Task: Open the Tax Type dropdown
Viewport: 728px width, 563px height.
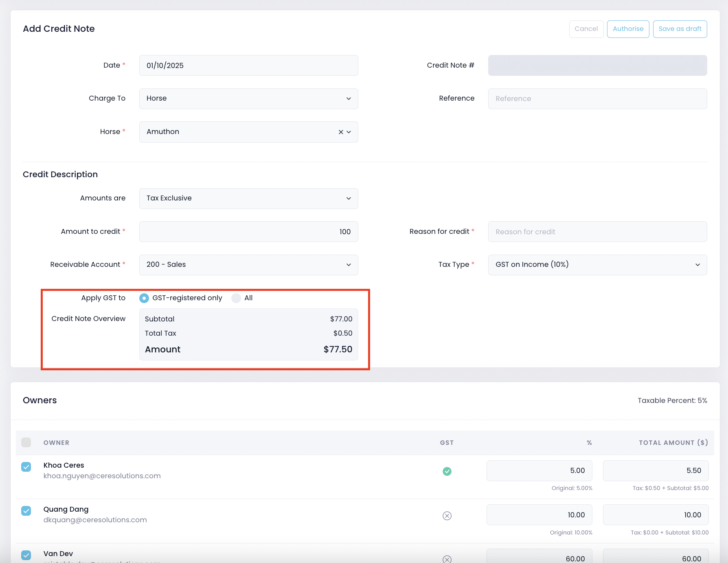Action: [597, 265]
